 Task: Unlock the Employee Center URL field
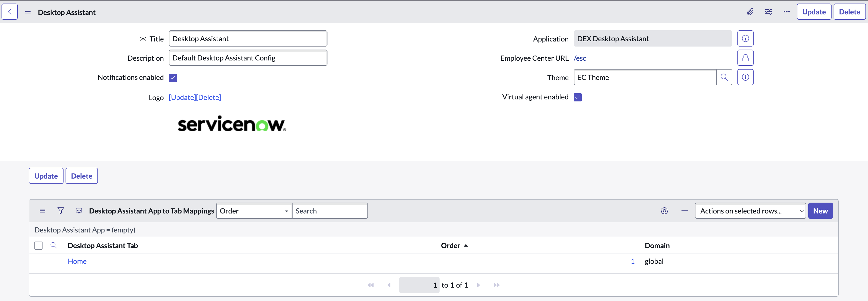pos(745,58)
